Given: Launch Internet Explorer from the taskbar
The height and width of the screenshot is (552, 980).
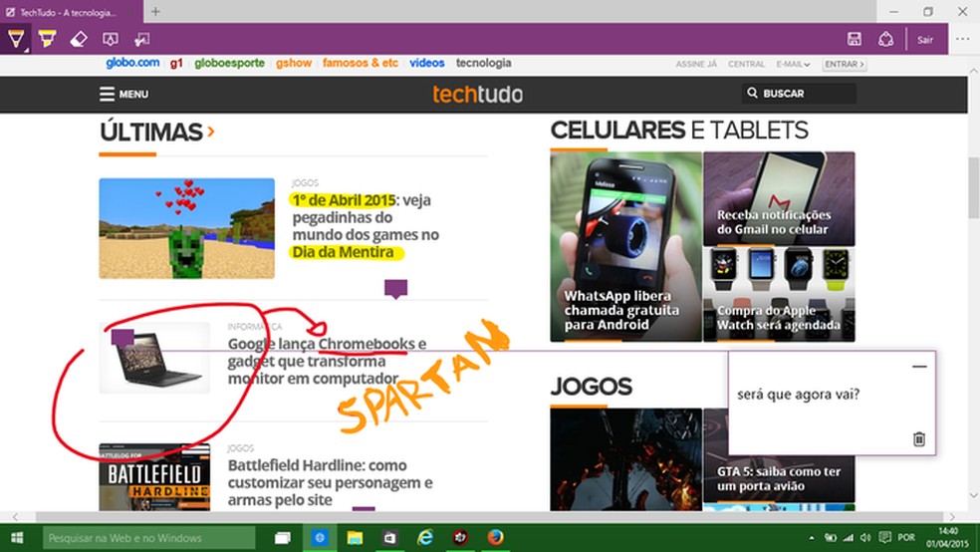Looking at the screenshot, I should coord(425,538).
